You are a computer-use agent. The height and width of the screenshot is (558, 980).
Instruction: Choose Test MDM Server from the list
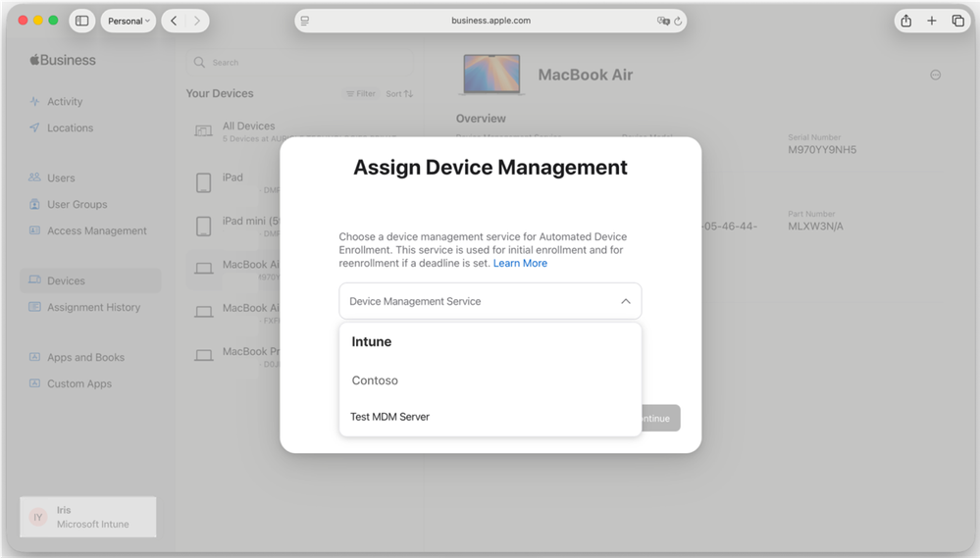pyautogui.click(x=490, y=416)
